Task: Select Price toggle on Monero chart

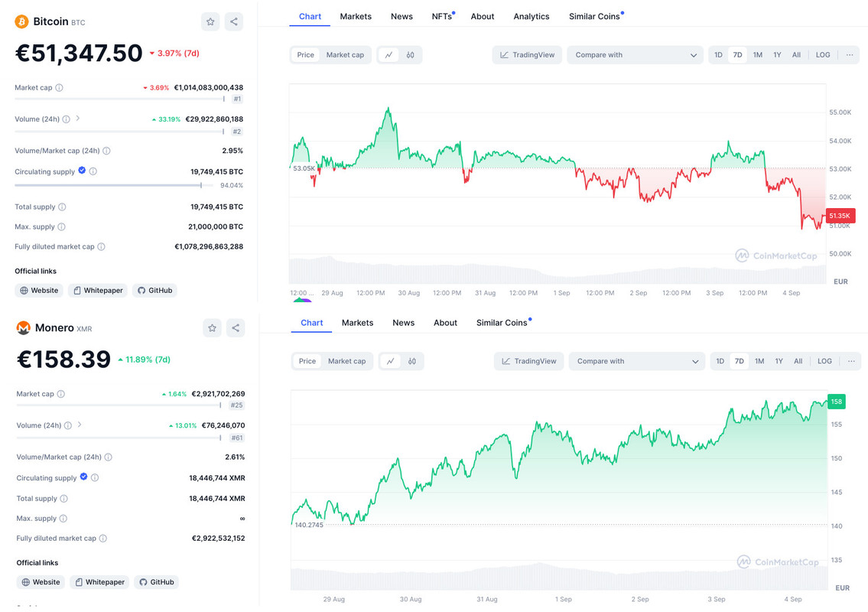Action: coord(307,361)
